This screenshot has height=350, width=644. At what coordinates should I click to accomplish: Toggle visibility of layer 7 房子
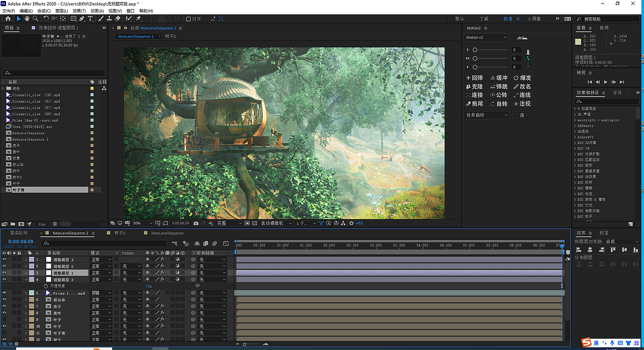pyautogui.click(x=4, y=306)
